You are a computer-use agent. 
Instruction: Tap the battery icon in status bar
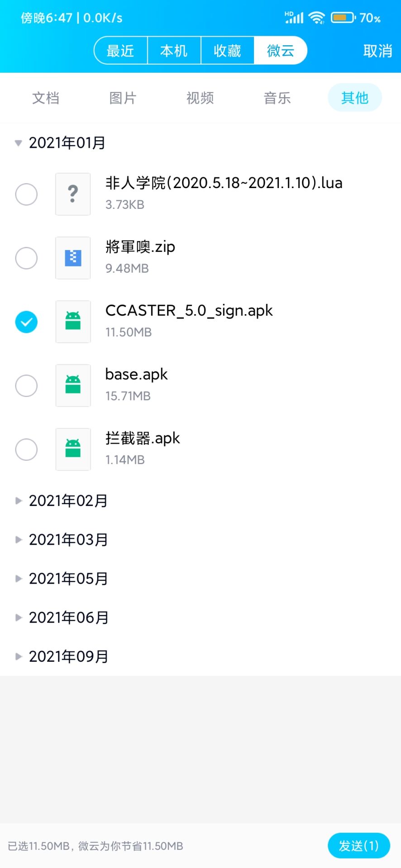click(344, 18)
